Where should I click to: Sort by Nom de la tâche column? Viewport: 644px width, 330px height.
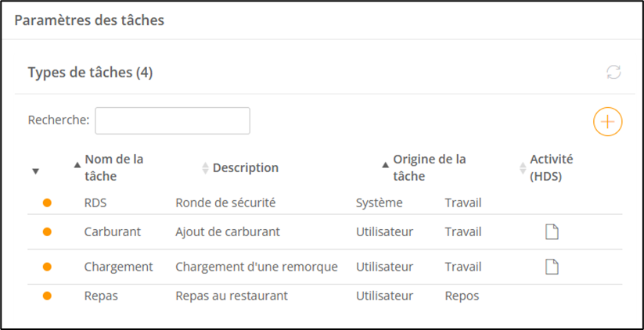113,167
